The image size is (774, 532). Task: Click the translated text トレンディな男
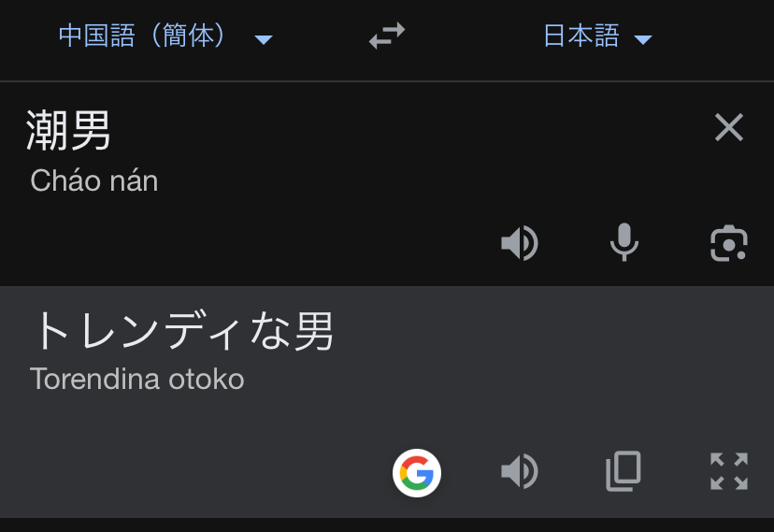click(x=182, y=330)
